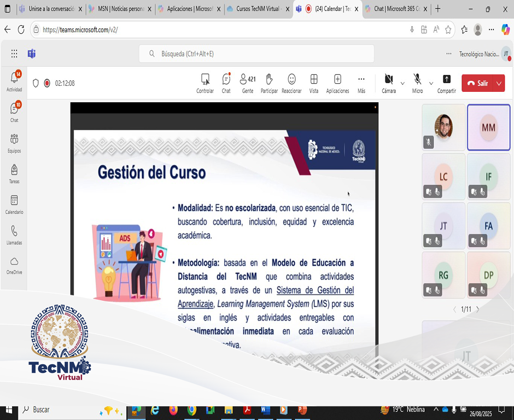Open the meeting Chat panel
The height and width of the screenshot is (420, 514).
pyautogui.click(x=226, y=83)
